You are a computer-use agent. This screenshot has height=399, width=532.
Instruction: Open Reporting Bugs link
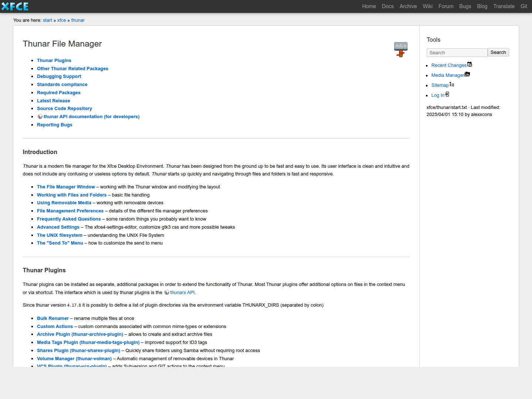point(55,125)
